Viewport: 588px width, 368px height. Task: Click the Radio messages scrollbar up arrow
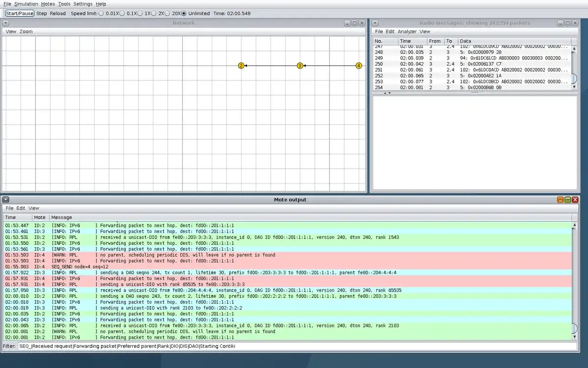click(574, 48)
